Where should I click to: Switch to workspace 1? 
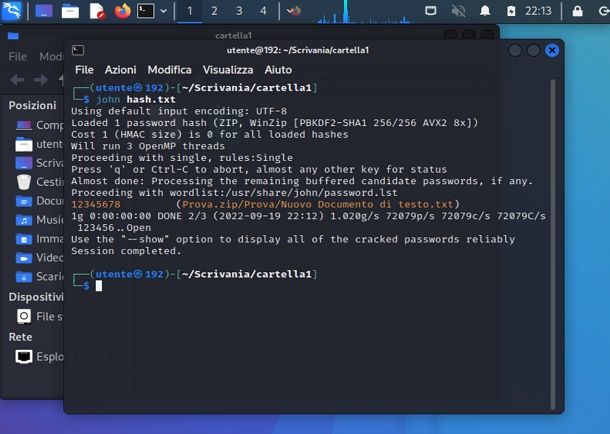(189, 11)
